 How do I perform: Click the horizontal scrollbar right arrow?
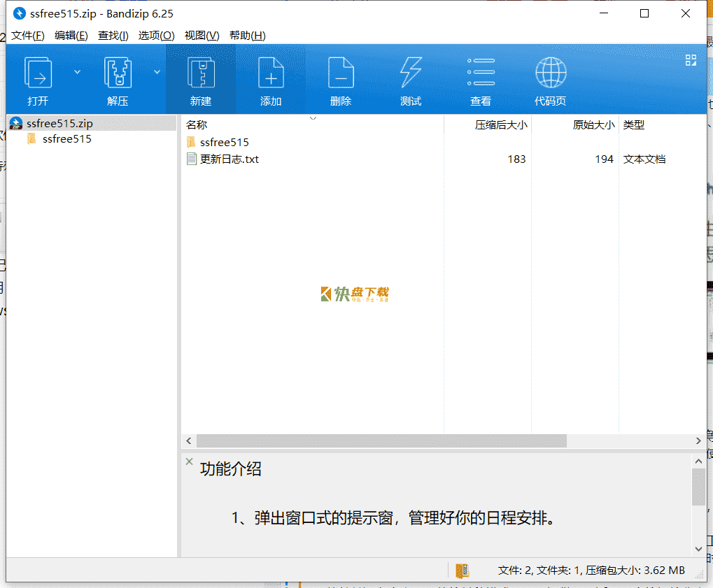pyautogui.click(x=698, y=440)
